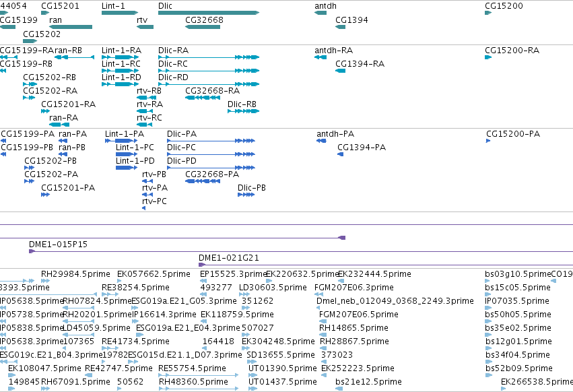Select protein Lint-1-PC
Screen dimensions: 573x392
[127, 154]
